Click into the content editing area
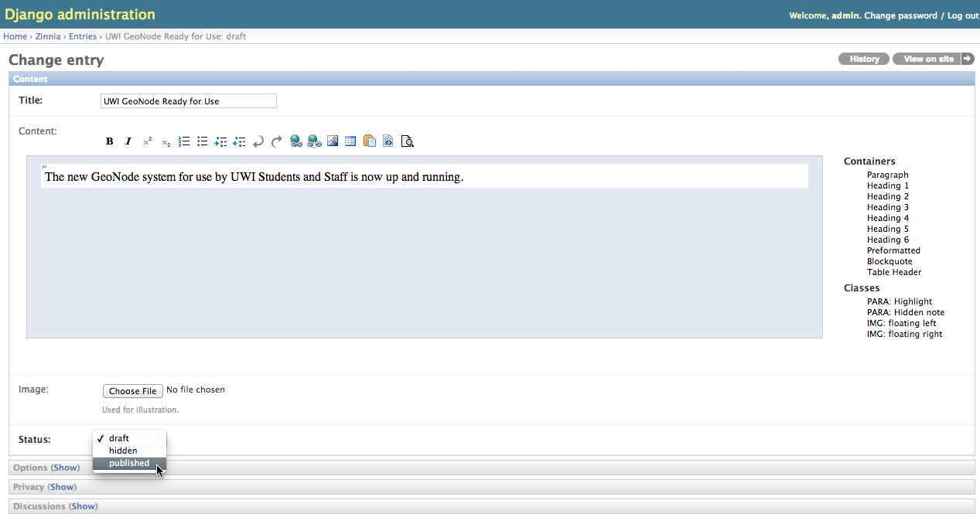Viewport: 980px width, 517px height. pyautogui.click(x=425, y=247)
